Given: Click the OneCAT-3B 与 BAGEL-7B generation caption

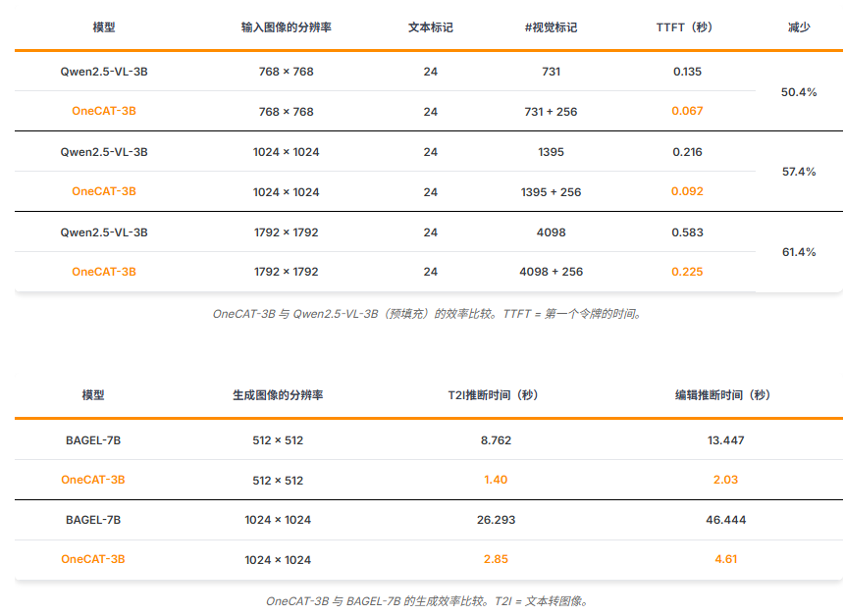Looking at the screenshot, I should tap(428, 601).
